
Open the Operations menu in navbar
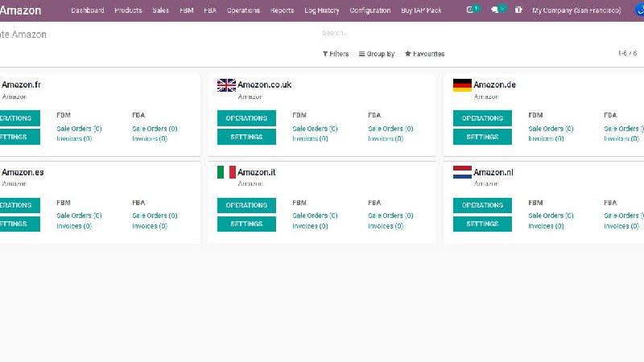tap(243, 10)
